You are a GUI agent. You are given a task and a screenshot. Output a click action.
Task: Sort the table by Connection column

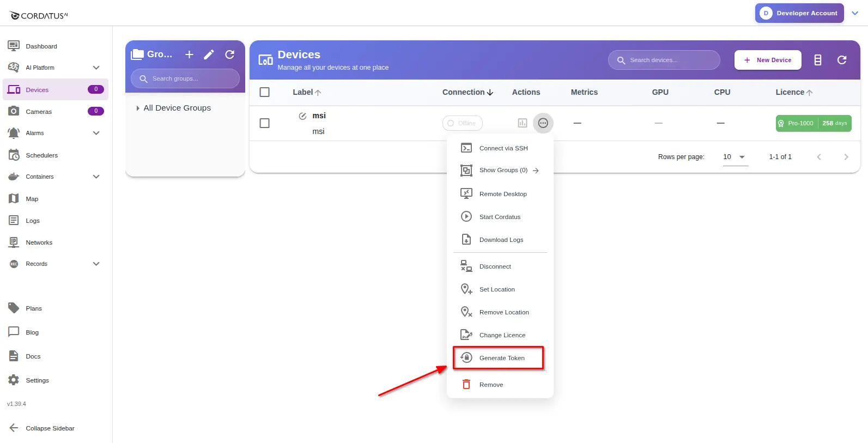(468, 92)
